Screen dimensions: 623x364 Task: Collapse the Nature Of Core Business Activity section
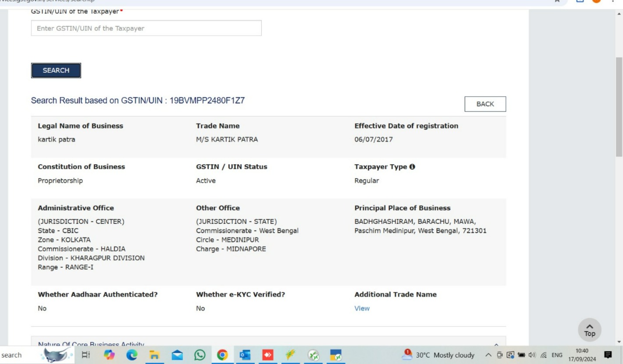tap(496, 345)
